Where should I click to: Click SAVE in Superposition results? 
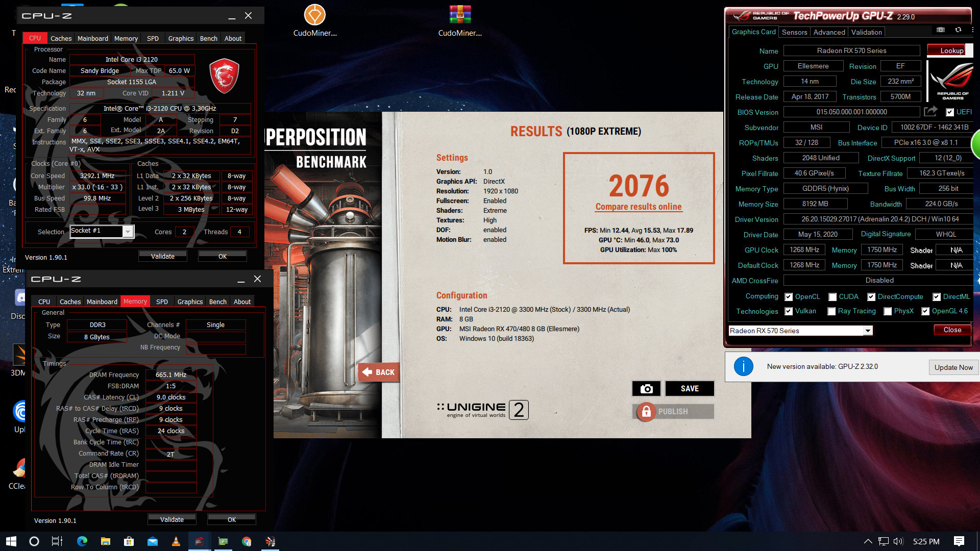pyautogui.click(x=690, y=388)
